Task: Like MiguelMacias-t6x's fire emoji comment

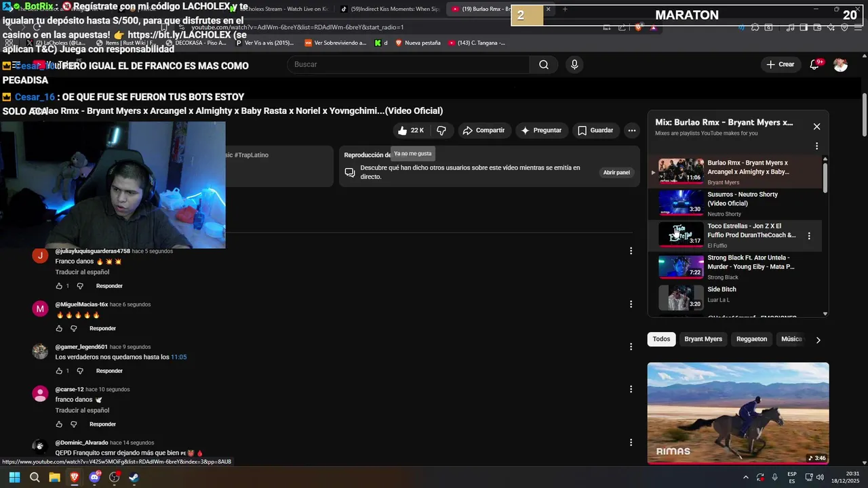Action: pos(59,329)
